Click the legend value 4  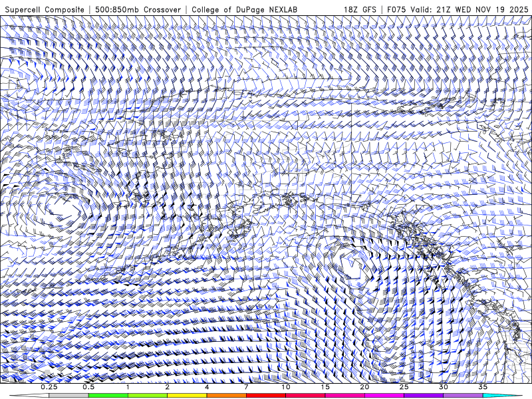click(x=207, y=387)
